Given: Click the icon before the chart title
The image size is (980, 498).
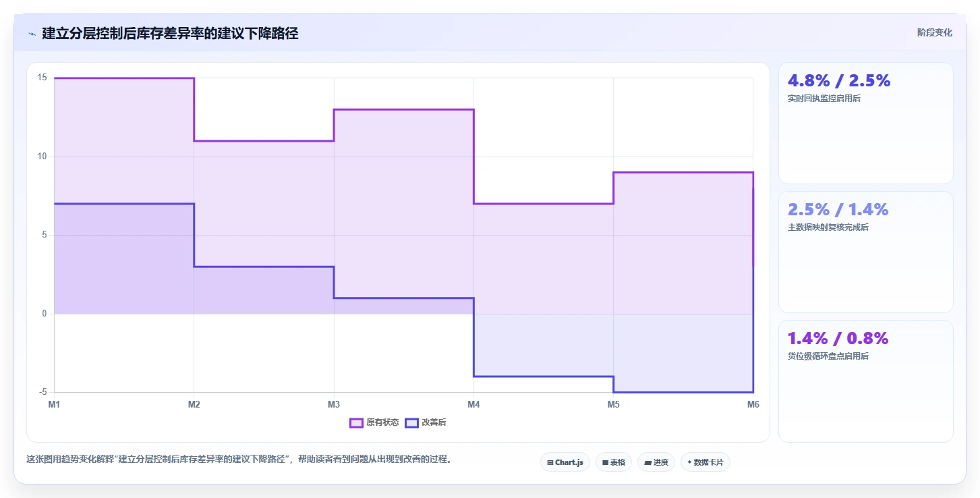Looking at the screenshot, I should (x=32, y=34).
